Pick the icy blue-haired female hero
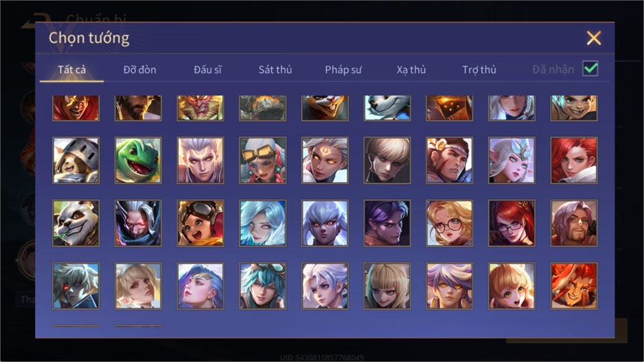Screen dimensions: 644x362 263,223
